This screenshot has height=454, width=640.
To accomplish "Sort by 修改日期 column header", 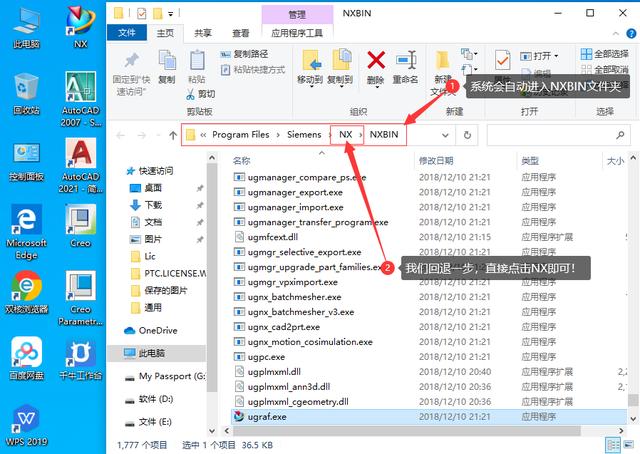I will pyautogui.click(x=436, y=161).
